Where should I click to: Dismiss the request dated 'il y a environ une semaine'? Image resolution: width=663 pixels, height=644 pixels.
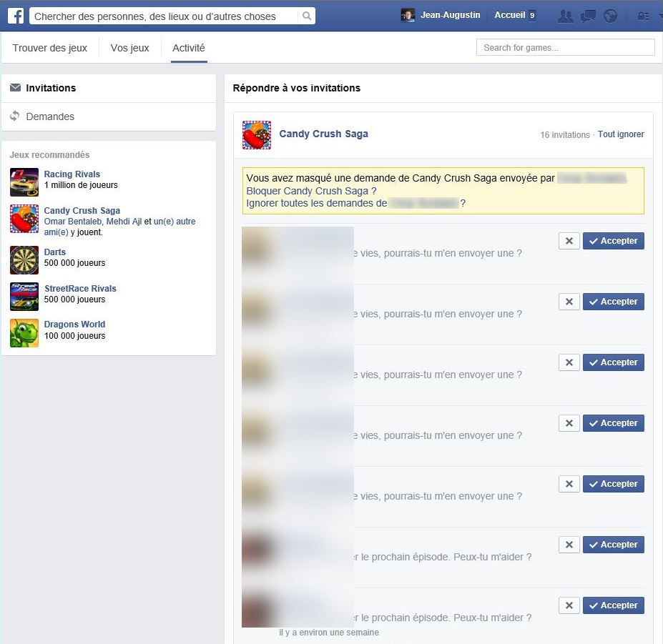tap(569, 605)
